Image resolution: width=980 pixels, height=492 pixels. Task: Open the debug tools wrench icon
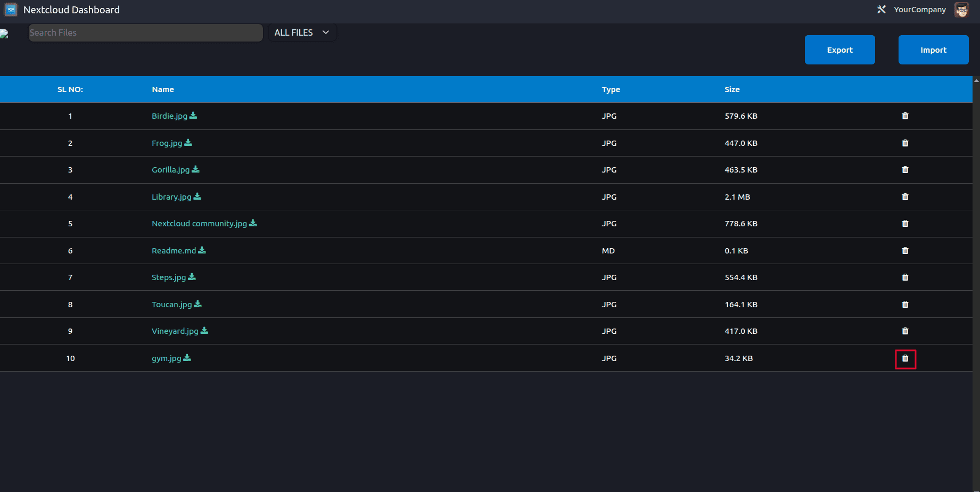882,10
